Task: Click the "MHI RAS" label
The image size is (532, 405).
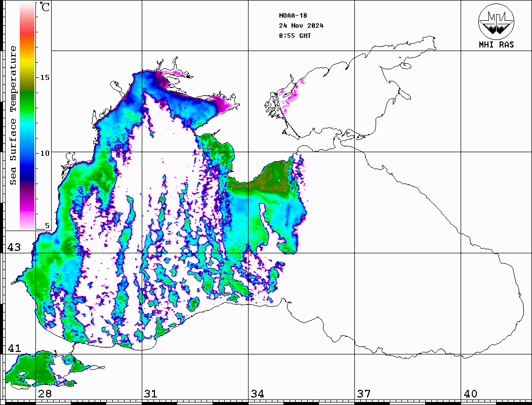Action: (x=497, y=44)
